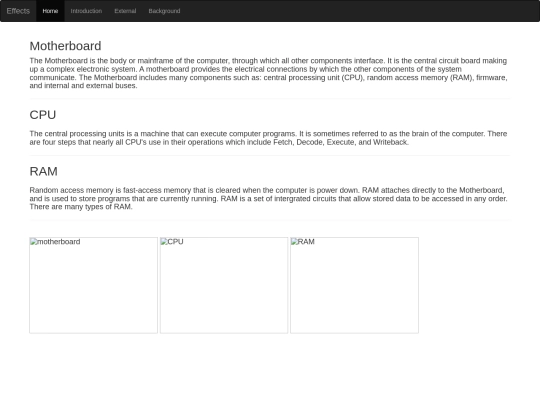Viewport: 540px width, 405px height.
Task: Select the Home nav tab
Action: (x=50, y=11)
